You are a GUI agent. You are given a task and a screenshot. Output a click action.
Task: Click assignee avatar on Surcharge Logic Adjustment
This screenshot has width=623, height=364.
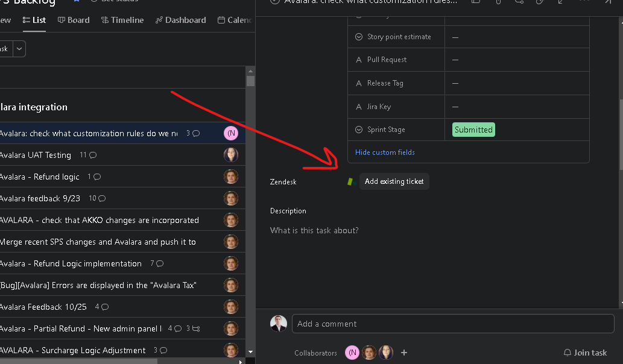coord(231,350)
